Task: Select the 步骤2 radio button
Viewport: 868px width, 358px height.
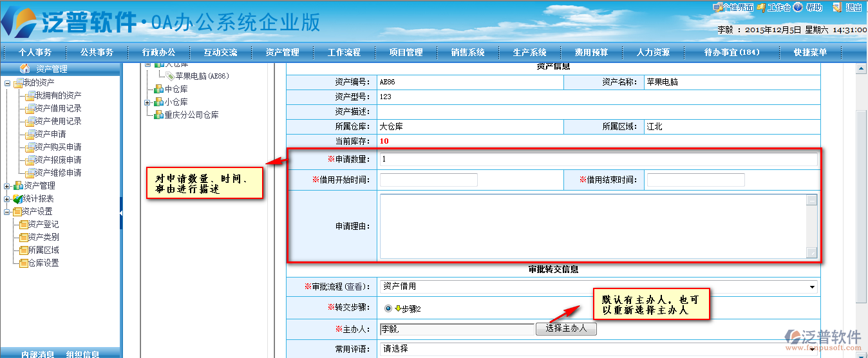Action: (x=388, y=309)
